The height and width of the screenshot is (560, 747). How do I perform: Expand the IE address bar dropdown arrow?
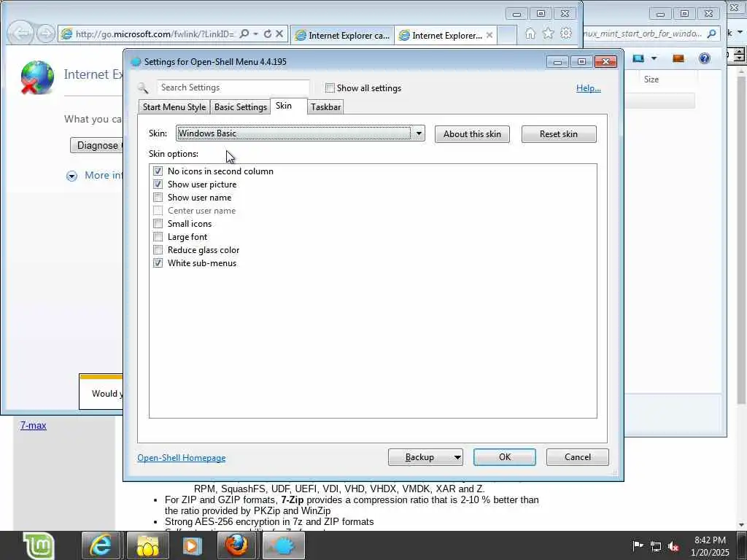(256, 34)
